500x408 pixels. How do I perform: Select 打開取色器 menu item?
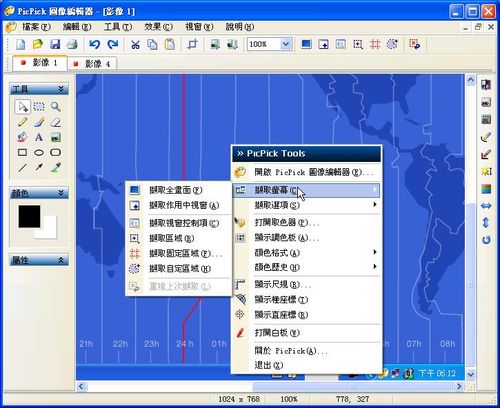pos(306,222)
